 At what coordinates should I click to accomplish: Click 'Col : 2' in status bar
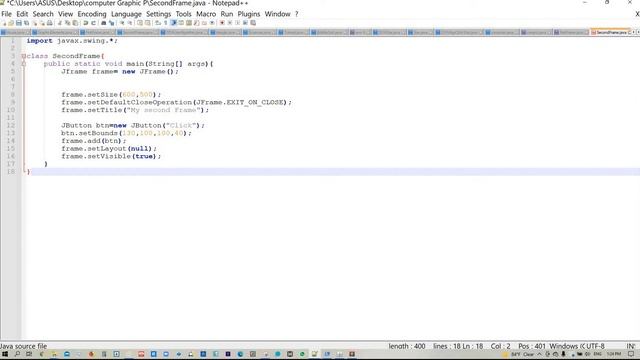point(500,346)
